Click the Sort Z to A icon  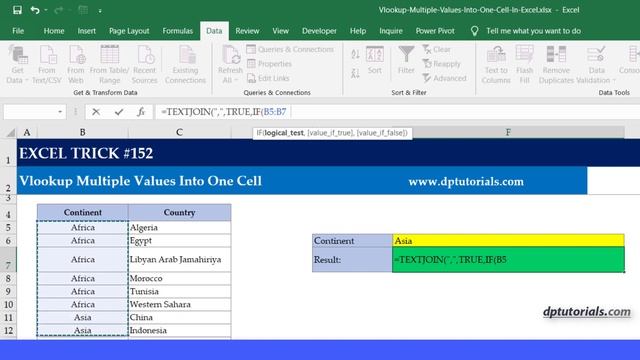[x=355, y=73]
